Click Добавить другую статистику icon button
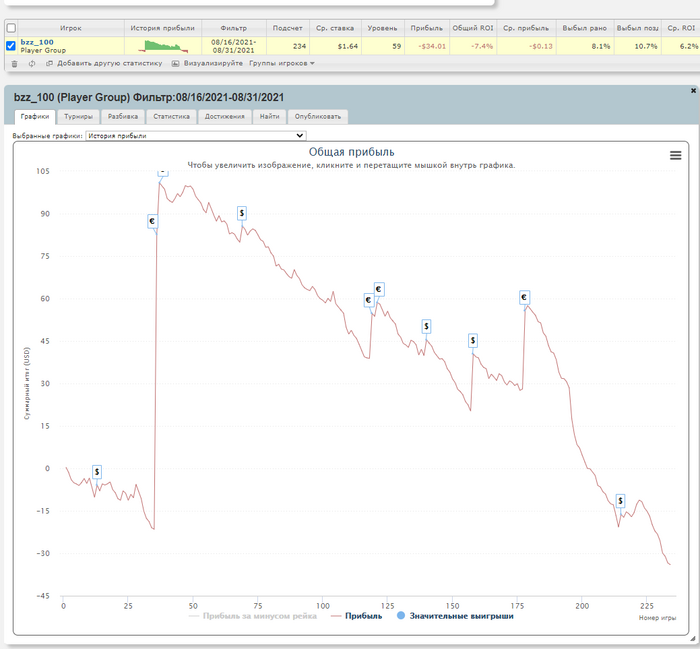The width and height of the screenshot is (700, 649). 49,63
